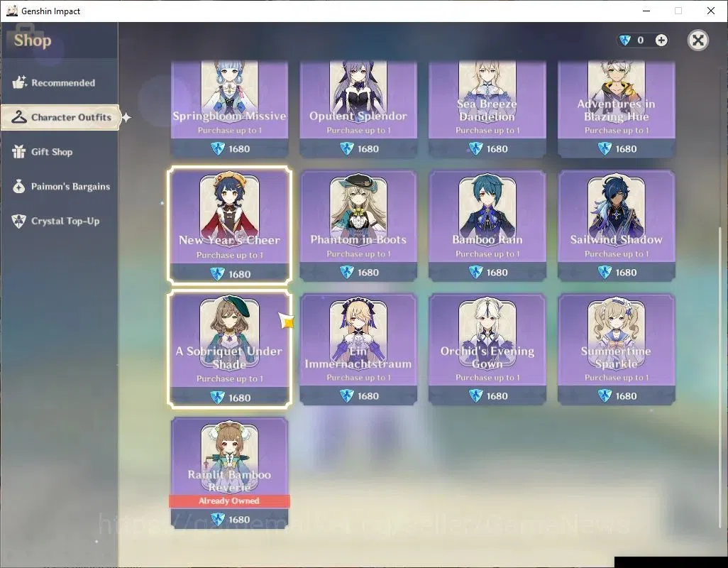The height and width of the screenshot is (568, 728).
Task: Click the Paimon's Bargains pouch icon
Action: (x=18, y=186)
